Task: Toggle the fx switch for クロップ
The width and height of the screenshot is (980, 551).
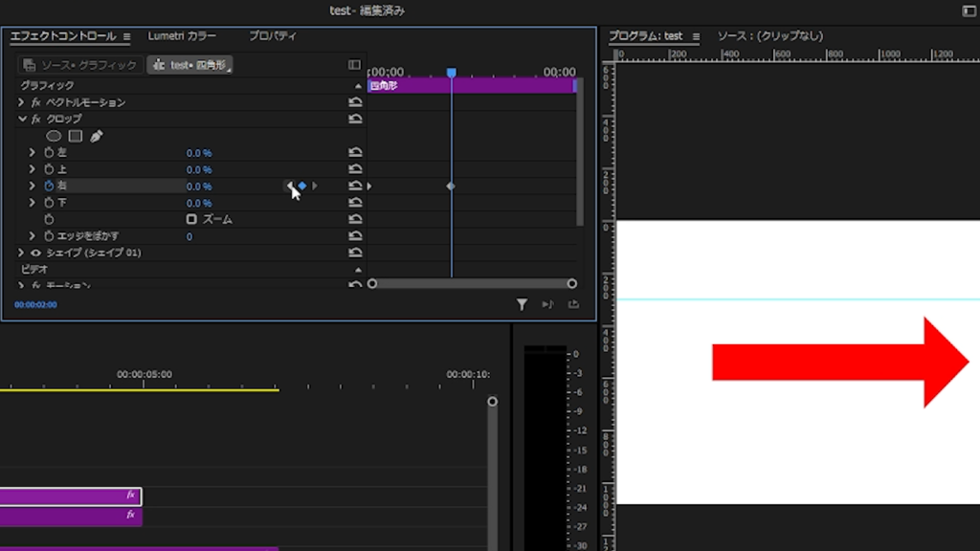Action: [x=36, y=119]
